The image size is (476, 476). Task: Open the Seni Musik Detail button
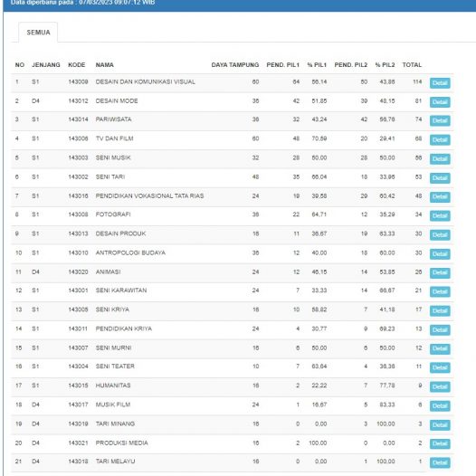pos(440,158)
